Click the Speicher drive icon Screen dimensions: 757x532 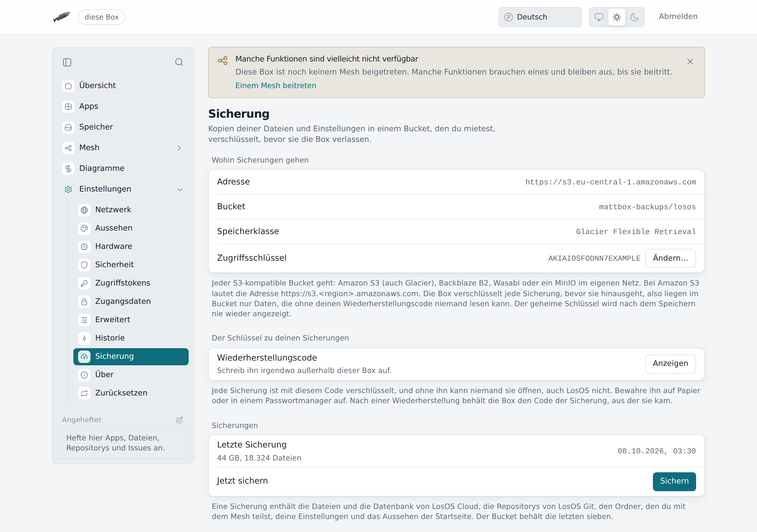tap(68, 128)
